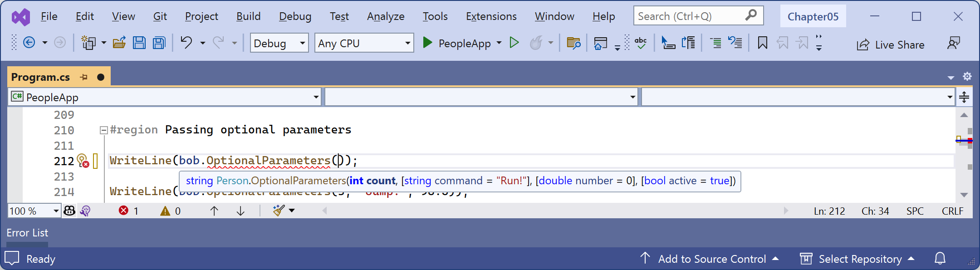980x270 pixels.
Task: Click the status bar output window icon
Action: [12, 258]
